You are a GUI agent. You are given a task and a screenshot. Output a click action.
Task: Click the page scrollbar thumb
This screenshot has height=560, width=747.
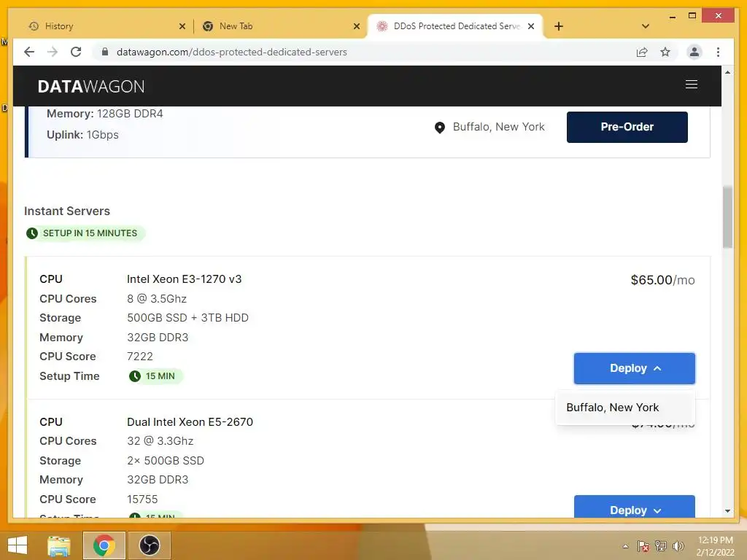[727, 217]
